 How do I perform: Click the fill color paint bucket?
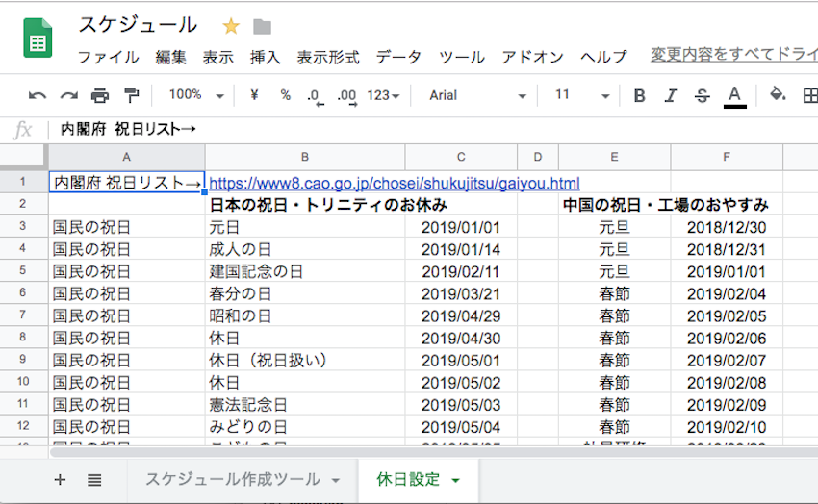coord(778,95)
